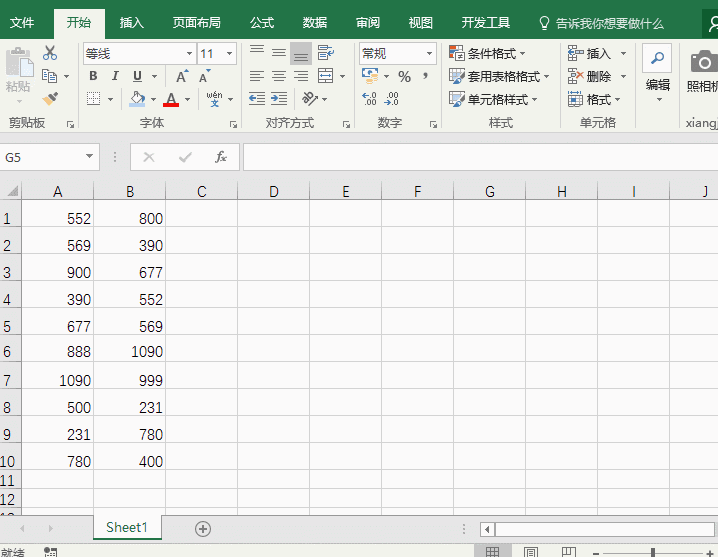The image size is (718, 557).
Task: Click accounting number format icon
Action: [370, 76]
